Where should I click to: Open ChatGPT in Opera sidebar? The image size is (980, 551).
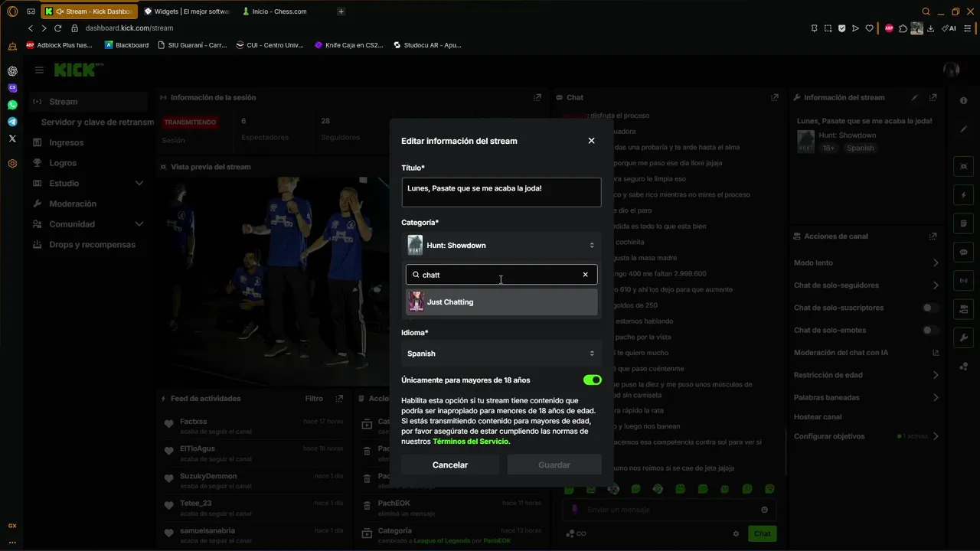(x=12, y=71)
